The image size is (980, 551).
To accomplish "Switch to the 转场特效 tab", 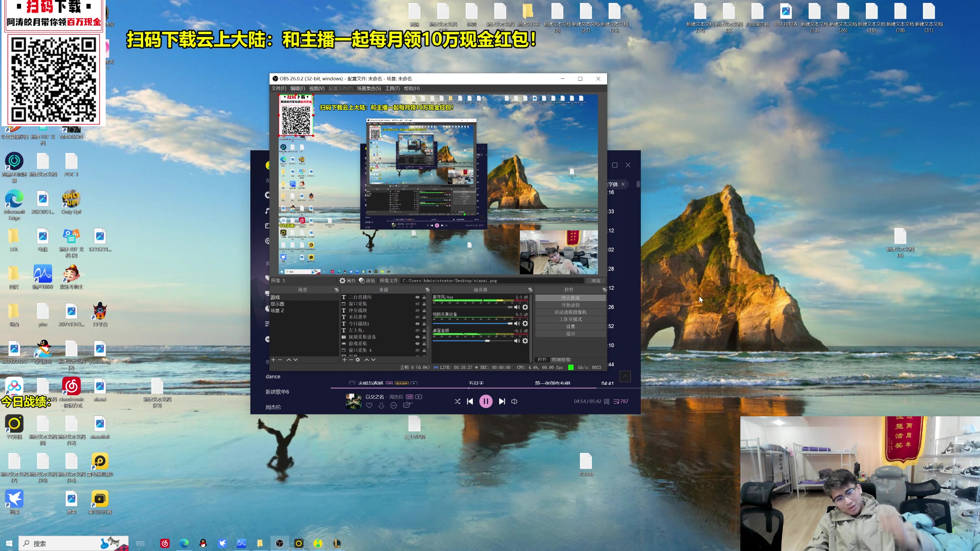I will (x=561, y=360).
